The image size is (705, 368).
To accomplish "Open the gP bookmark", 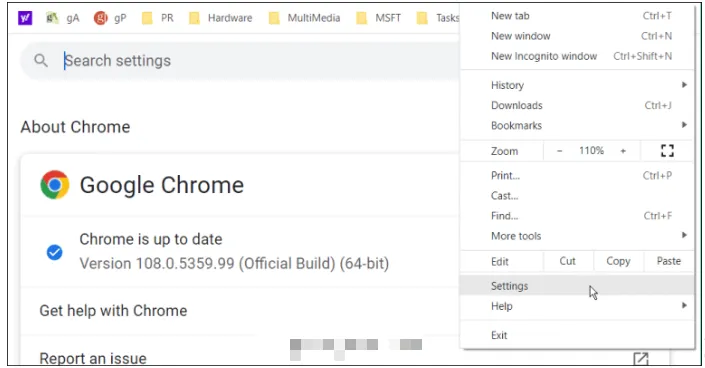I will tap(110, 18).
